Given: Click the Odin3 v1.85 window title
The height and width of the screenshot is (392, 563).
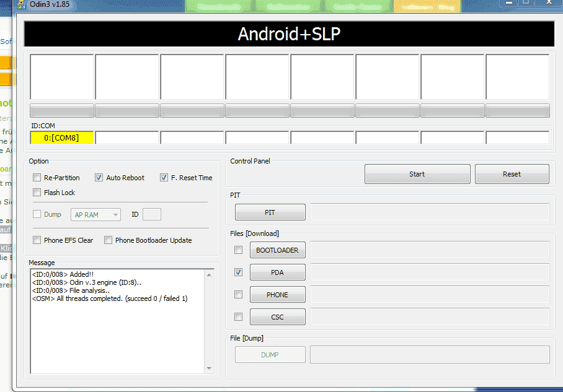Looking at the screenshot, I should pos(50,4).
